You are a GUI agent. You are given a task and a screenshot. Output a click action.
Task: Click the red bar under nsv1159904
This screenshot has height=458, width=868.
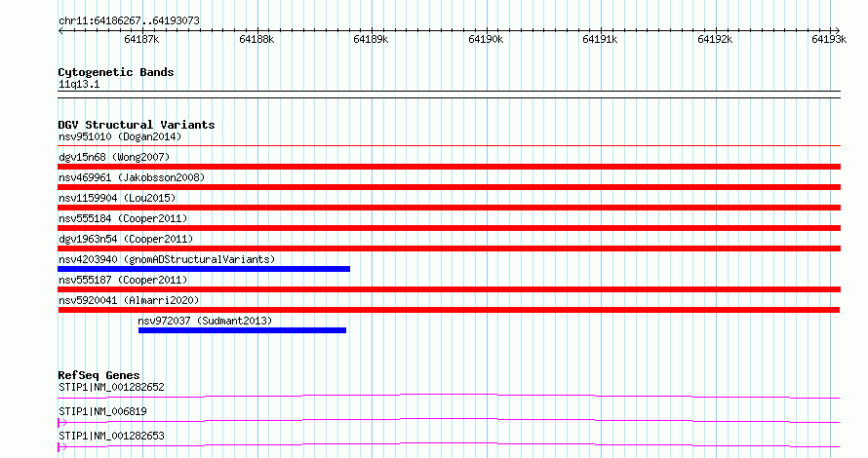click(449, 208)
